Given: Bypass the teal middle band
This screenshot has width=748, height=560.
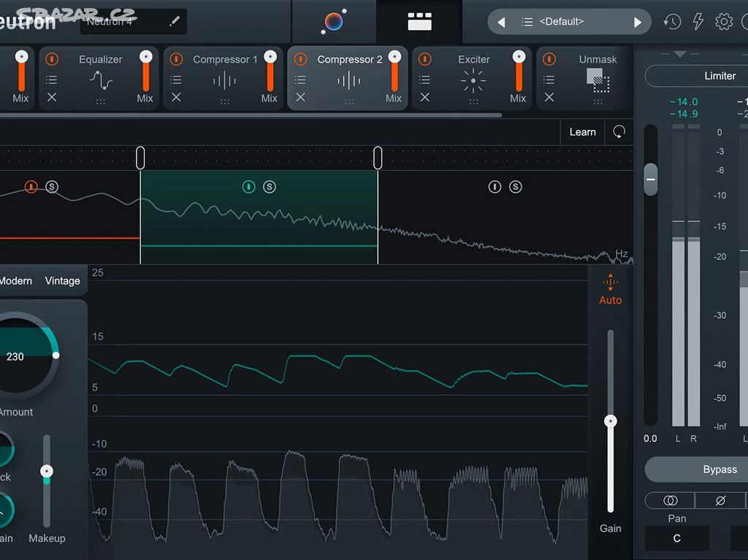Looking at the screenshot, I should click(x=248, y=186).
